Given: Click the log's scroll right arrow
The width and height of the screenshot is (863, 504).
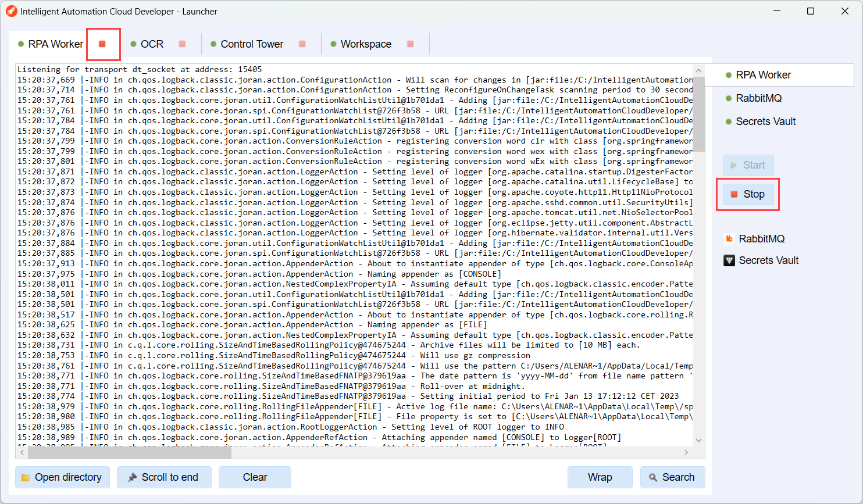Looking at the screenshot, I should (x=686, y=452).
